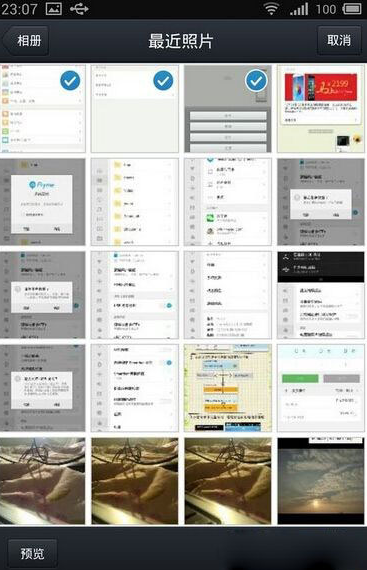The width and height of the screenshot is (367, 570).
Task: Select the yellow folder list screenshot thumbnail
Action: [134, 202]
